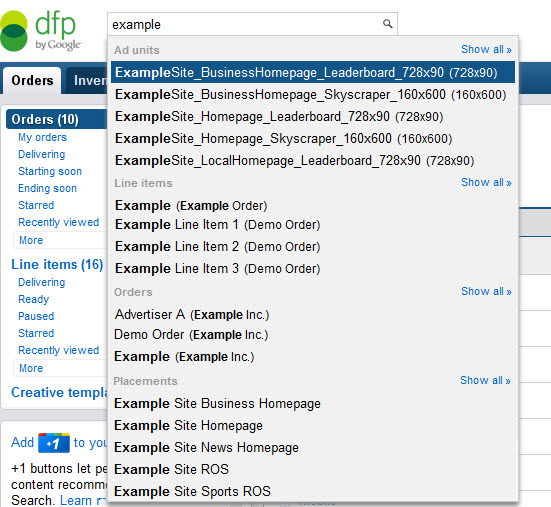Viewport: 551px width, 507px height.
Task: Open Ending soon orders
Action: coord(47,188)
